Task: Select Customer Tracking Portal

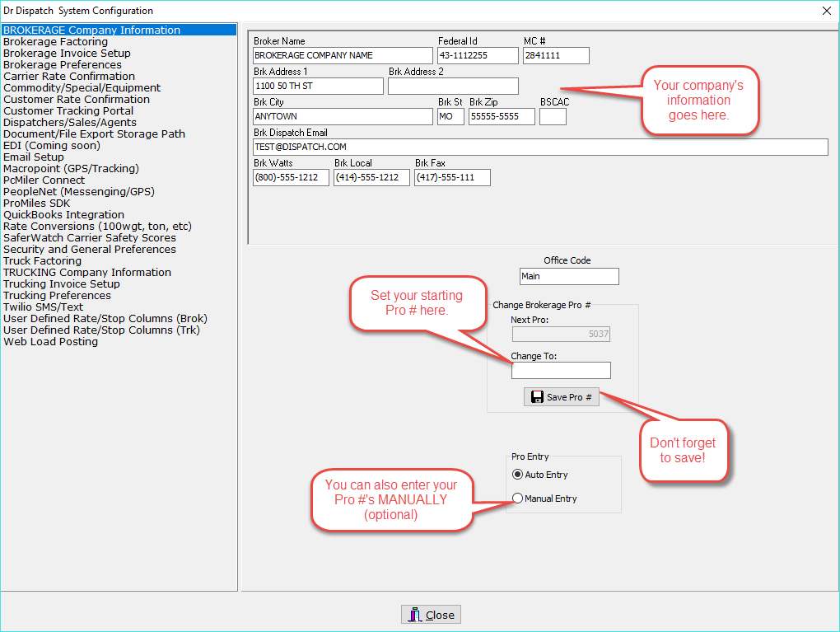Action: [x=68, y=111]
